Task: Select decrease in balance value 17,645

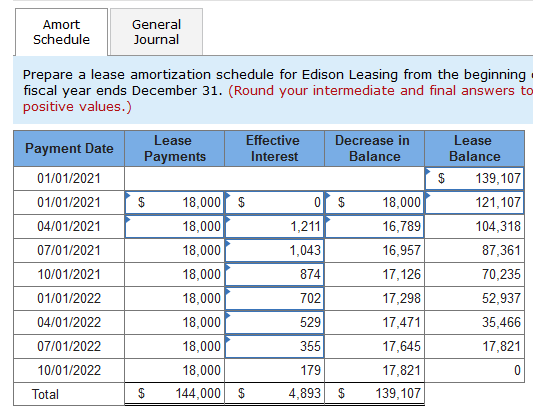Action: [x=375, y=346]
